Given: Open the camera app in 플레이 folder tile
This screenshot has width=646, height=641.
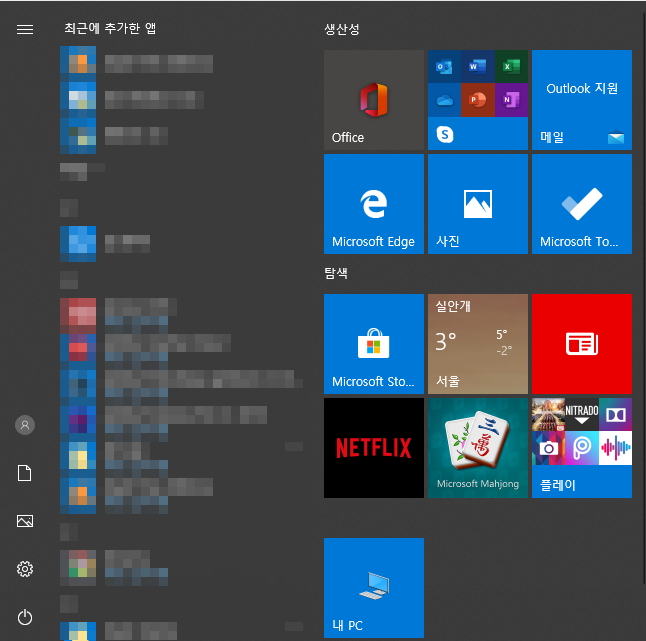Looking at the screenshot, I should pyautogui.click(x=548, y=448).
